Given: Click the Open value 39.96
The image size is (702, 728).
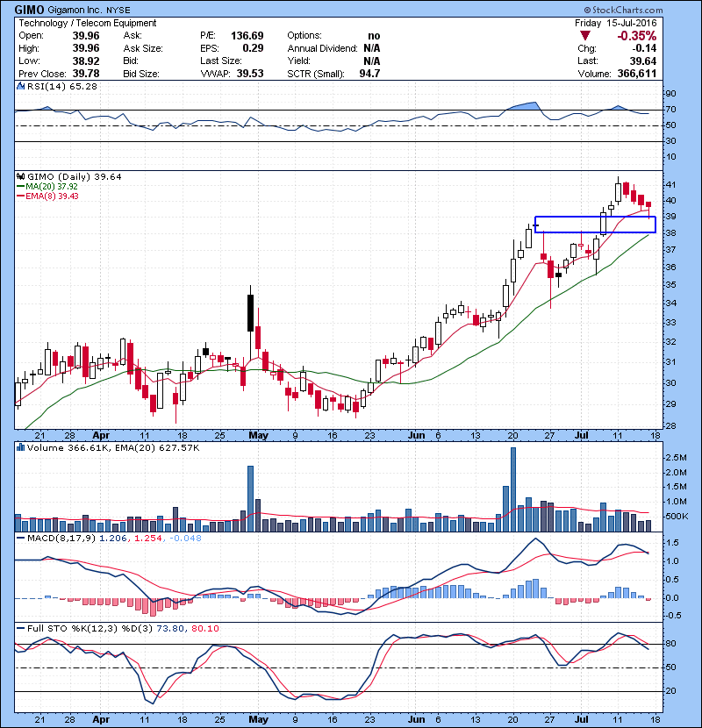Looking at the screenshot, I should pos(86,36).
